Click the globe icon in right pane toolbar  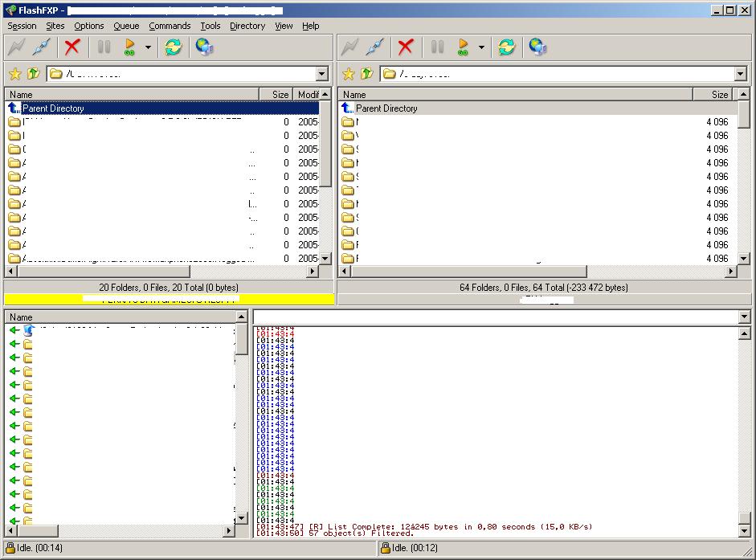[x=537, y=47]
